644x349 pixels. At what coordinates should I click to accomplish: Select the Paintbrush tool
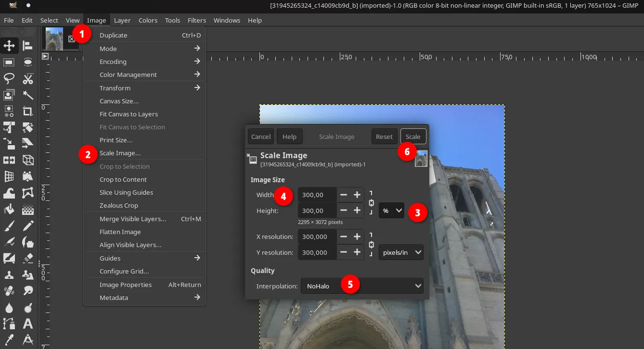[9, 225]
